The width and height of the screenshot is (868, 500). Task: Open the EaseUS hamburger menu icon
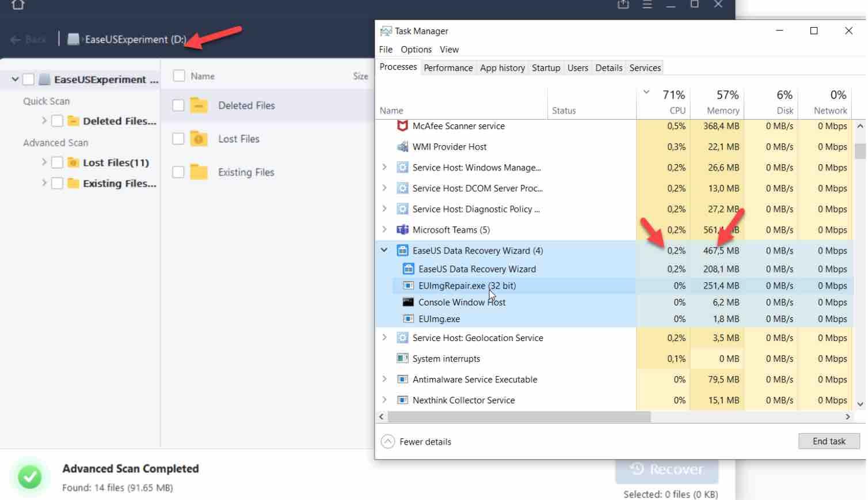point(648,5)
